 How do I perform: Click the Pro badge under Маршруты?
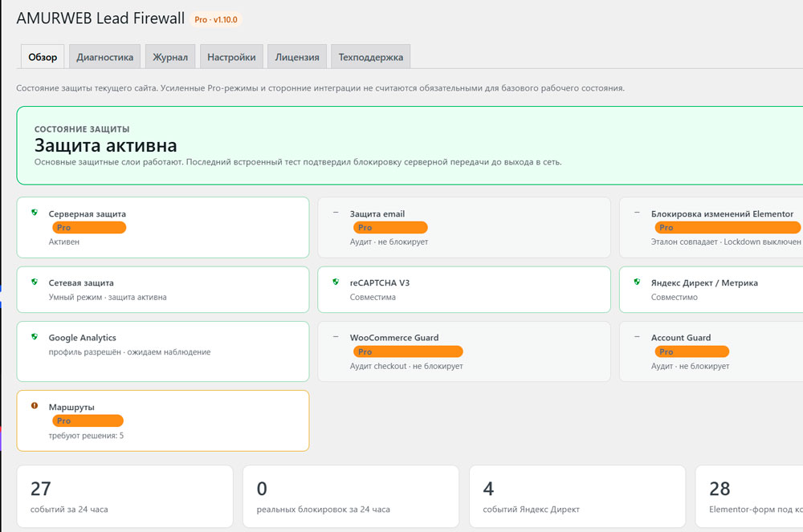(88, 421)
